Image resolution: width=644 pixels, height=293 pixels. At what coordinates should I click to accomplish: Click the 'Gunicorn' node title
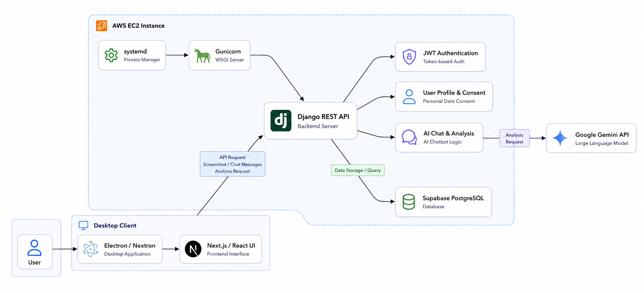(228, 51)
